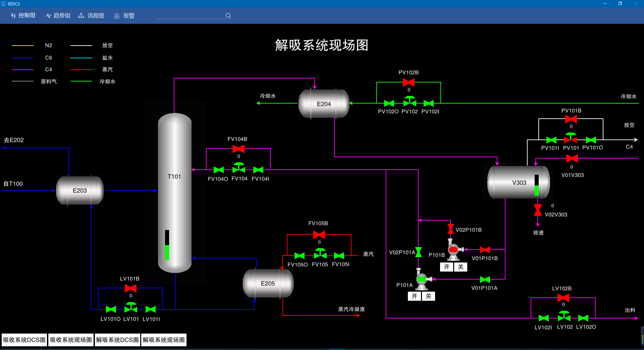
Task: Click the LV102 control valve
Action: 564,316
